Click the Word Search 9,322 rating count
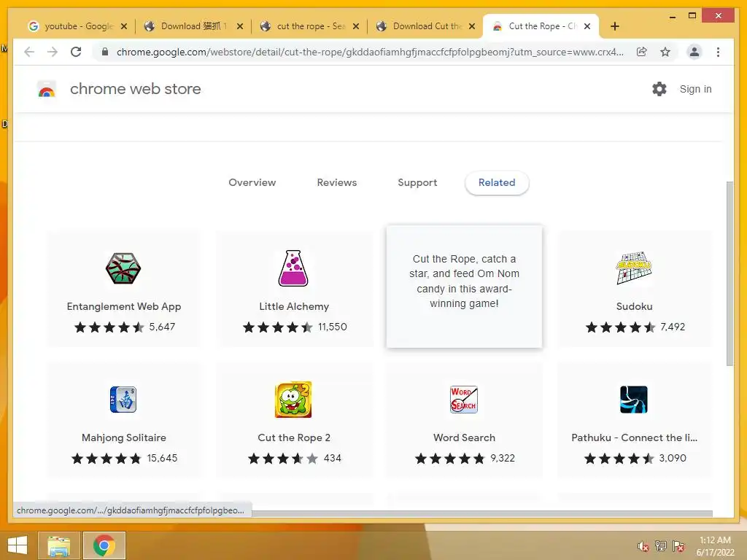Image resolution: width=747 pixels, height=560 pixels. tap(503, 458)
